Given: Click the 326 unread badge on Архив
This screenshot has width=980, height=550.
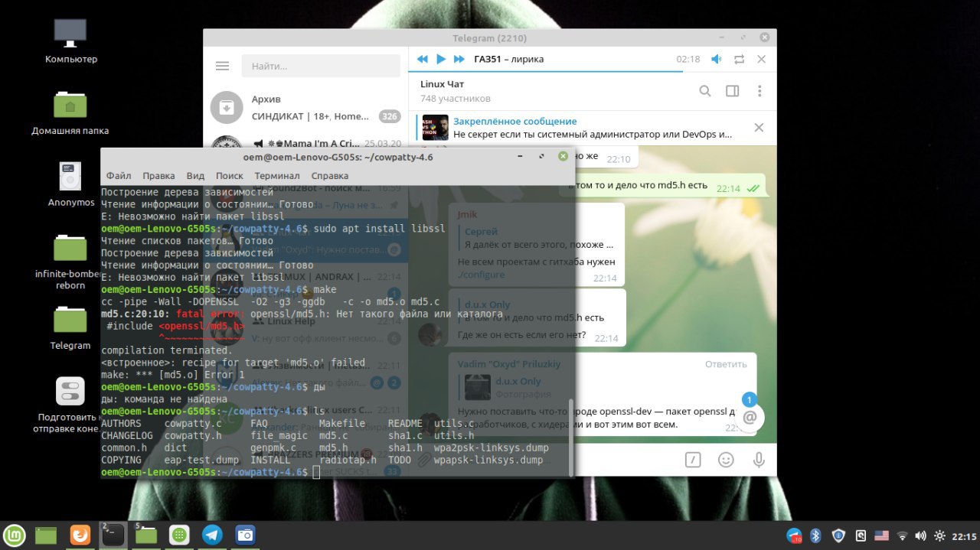Looking at the screenshot, I should (x=390, y=116).
